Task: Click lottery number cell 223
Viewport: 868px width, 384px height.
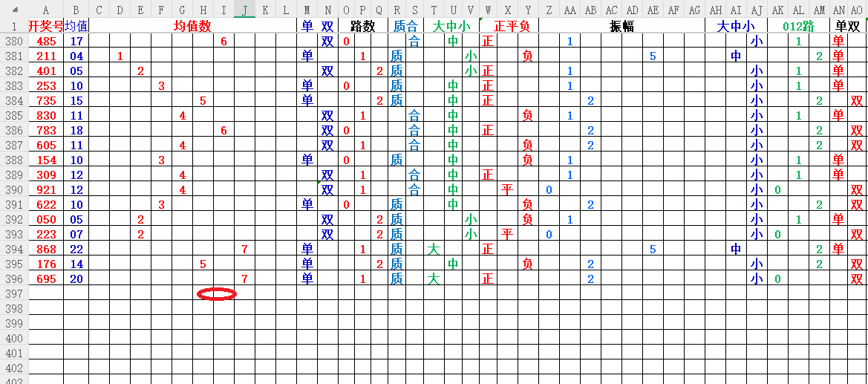Action: pos(45,235)
